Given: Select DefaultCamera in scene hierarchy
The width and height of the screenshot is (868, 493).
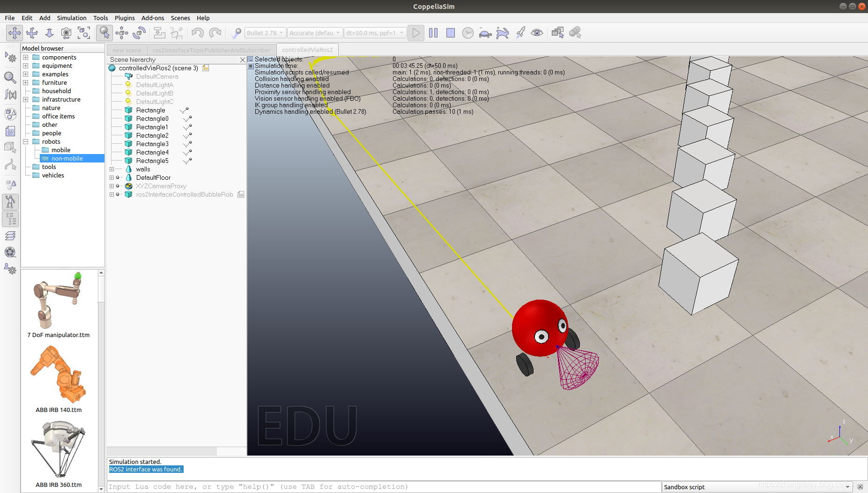Looking at the screenshot, I should (x=157, y=77).
